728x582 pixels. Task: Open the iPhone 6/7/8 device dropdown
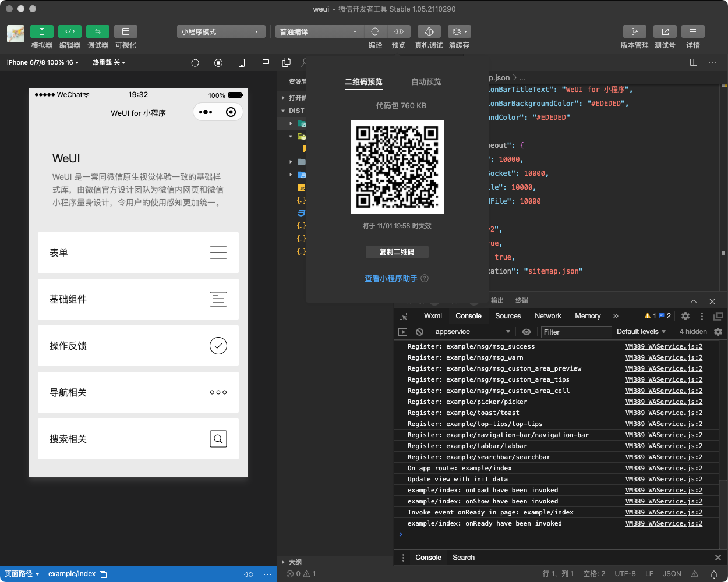pyautogui.click(x=43, y=62)
